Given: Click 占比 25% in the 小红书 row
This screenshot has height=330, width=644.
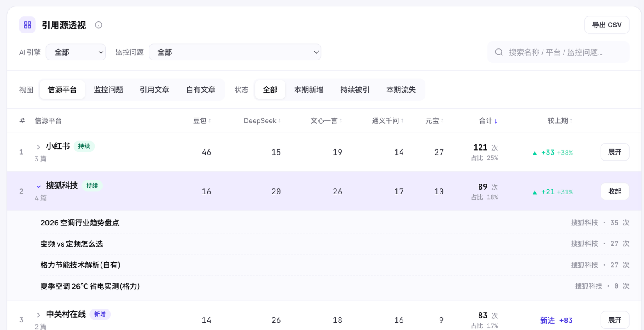Looking at the screenshot, I should 485,158.
